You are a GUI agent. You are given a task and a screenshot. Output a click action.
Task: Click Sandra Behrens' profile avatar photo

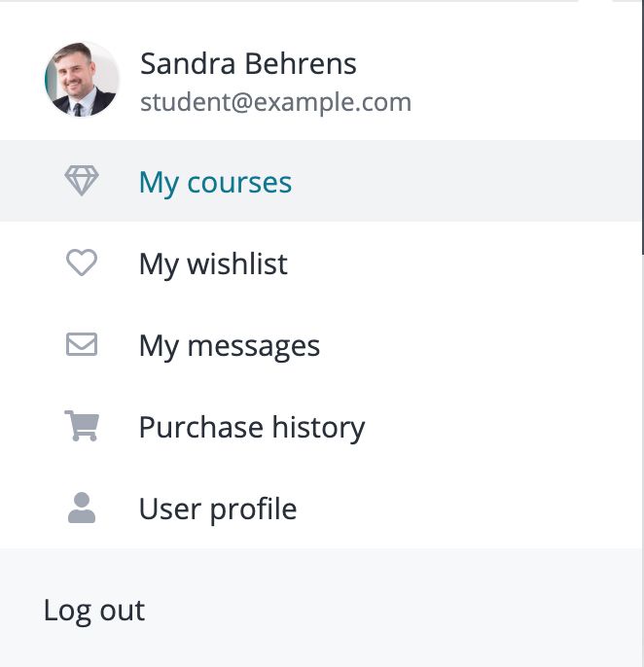82,79
